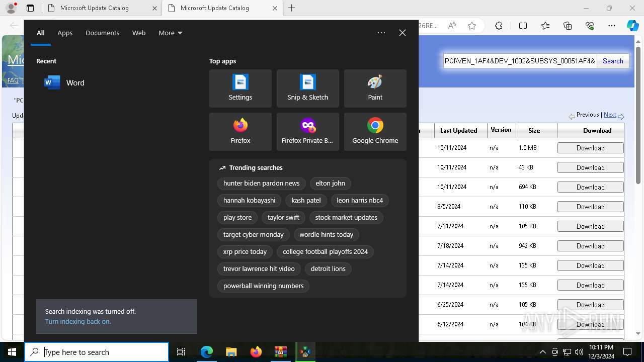This screenshot has height=362, width=644.
Task: Select stock market updates trending search
Action: click(x=346, y=218)
